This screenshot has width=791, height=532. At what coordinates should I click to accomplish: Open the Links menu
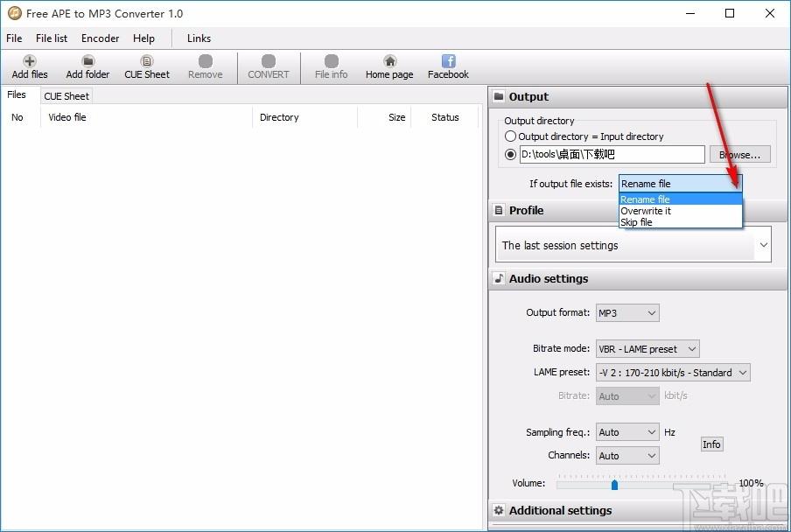point(199,38)
